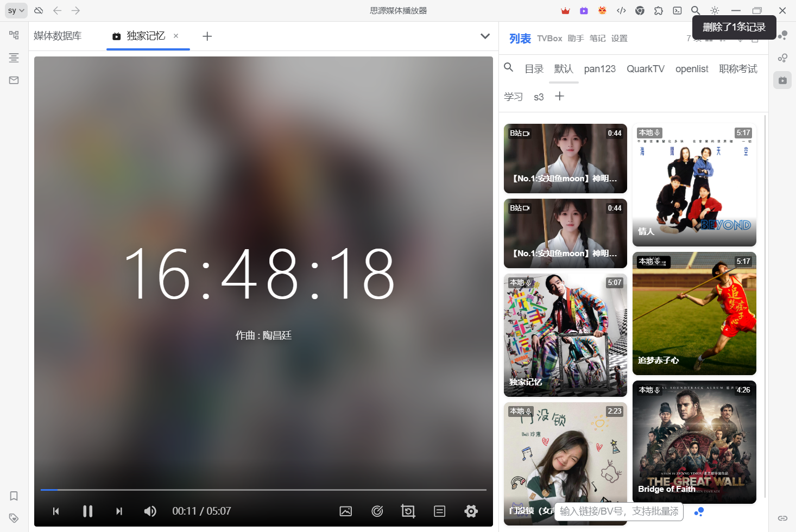
Task: Pause the playing video
Action: [87, 511]
